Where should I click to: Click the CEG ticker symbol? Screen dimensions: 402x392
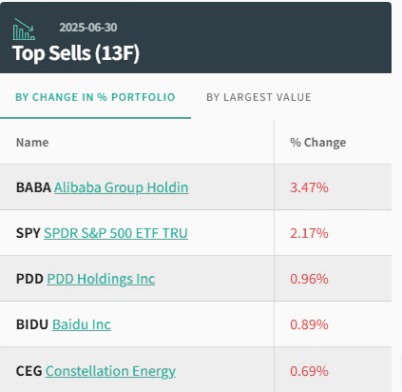coord(29,371)
